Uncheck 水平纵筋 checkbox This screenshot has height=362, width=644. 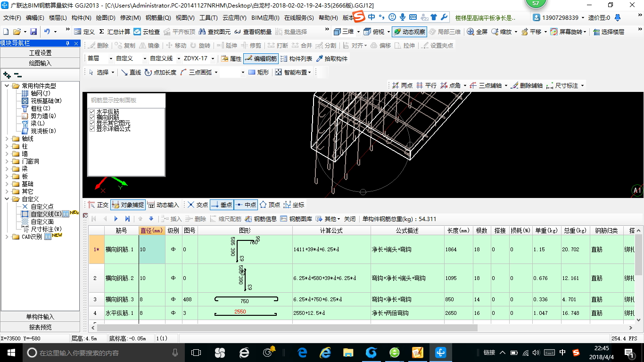[x=92, y=112]
